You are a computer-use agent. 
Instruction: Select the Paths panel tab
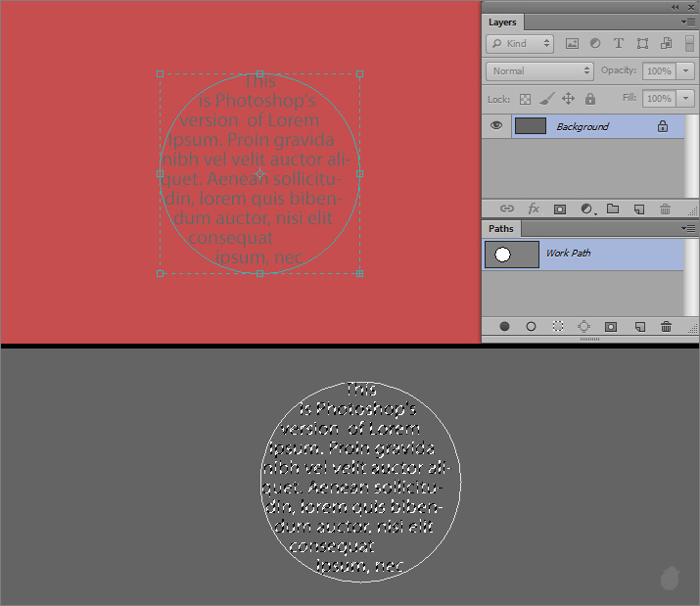(501, 228)
